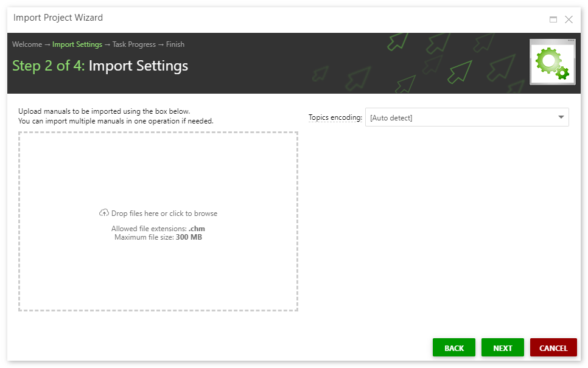Click 'Allowed file extensions: .chm' text

(x=158, y=229)
